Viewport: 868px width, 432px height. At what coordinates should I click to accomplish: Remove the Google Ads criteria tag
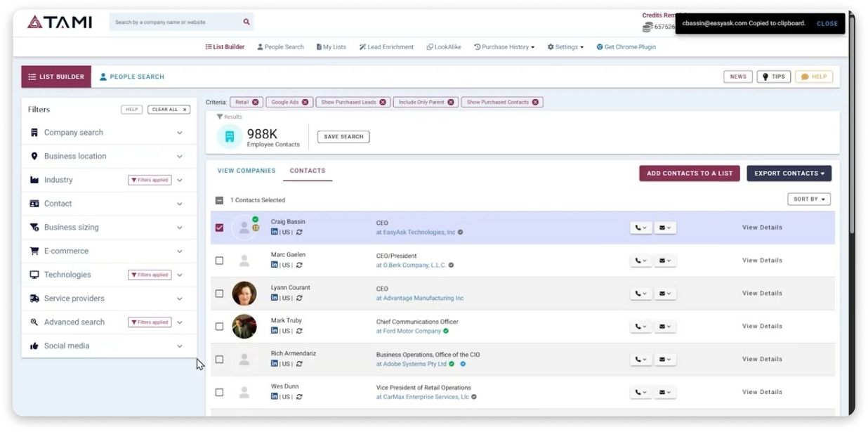pyautogui.click(x=305, y=102)
